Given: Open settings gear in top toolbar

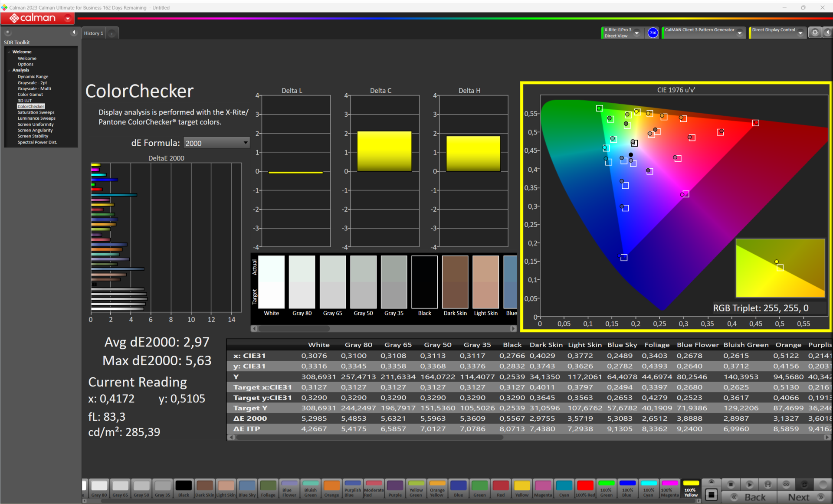Looking at the screenshot, I should tap(815, 33).
